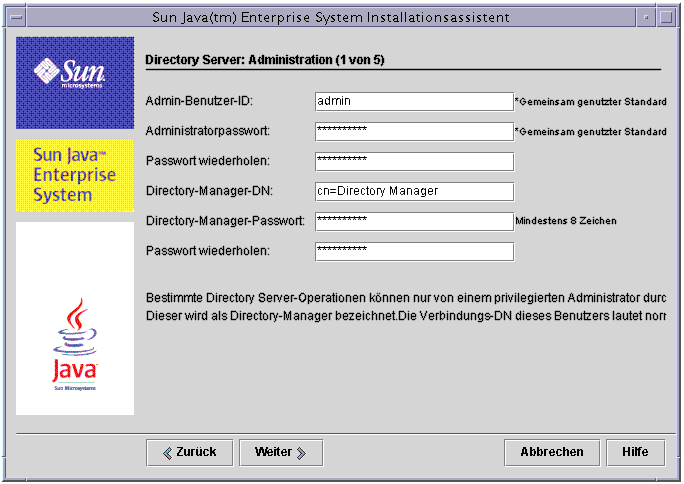Click the Directory-Manager-DN label

209,191
